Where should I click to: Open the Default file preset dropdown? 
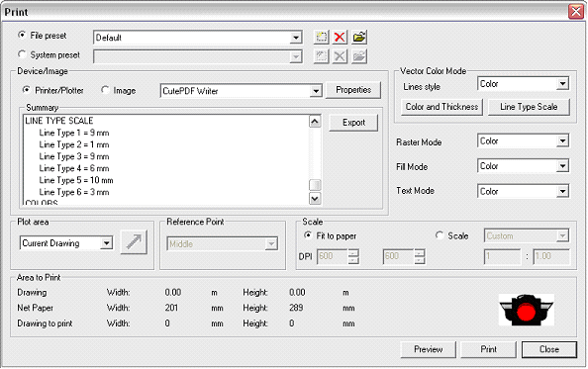click(296, 38)
